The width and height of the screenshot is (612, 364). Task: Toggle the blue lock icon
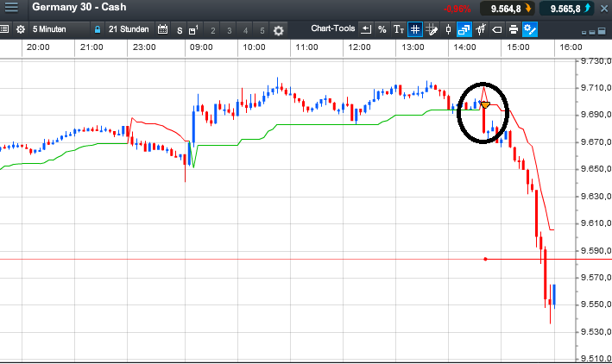(x=98, y=29)
